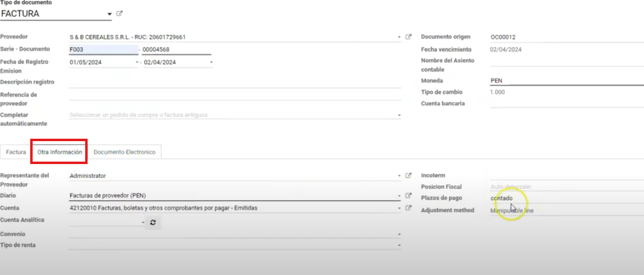Click refresh icon beside Cuenta Analítica
Image resolution: width=644 pixels, height=275 pixels.
click(153, 223)
